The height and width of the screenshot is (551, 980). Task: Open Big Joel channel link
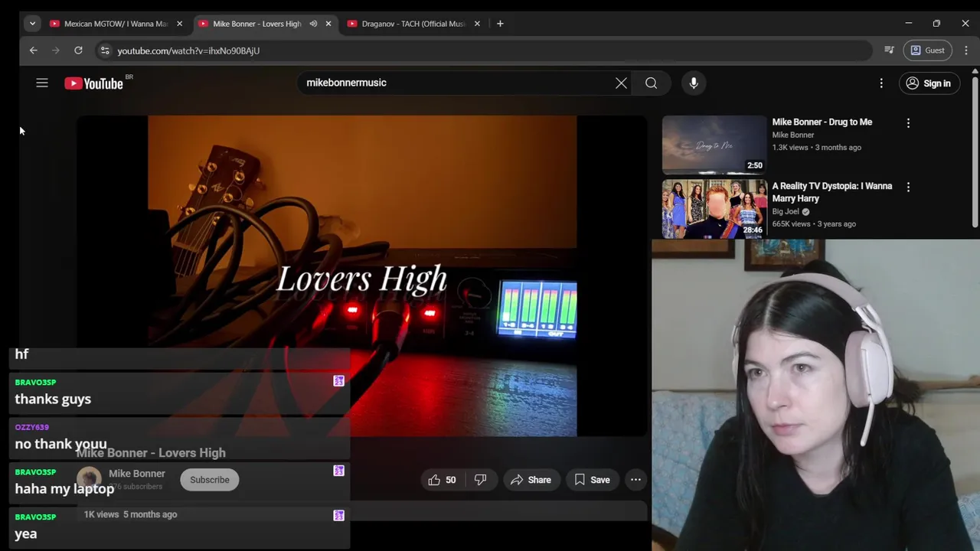point(786,211)
